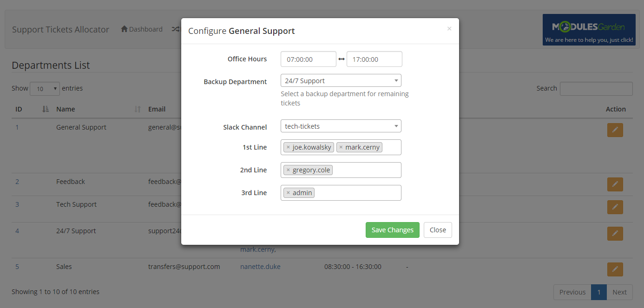The height and width of the screenshot is (308, 644).
Task: Click edit pencil icon for Tech Support row
Action: pyautogui.click(x=615, y=207)
